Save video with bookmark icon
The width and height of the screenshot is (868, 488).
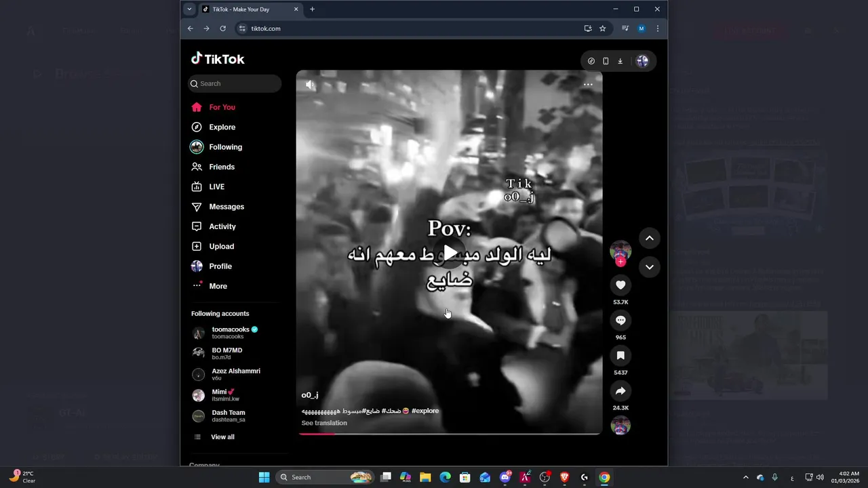click(x=620, y=355)
